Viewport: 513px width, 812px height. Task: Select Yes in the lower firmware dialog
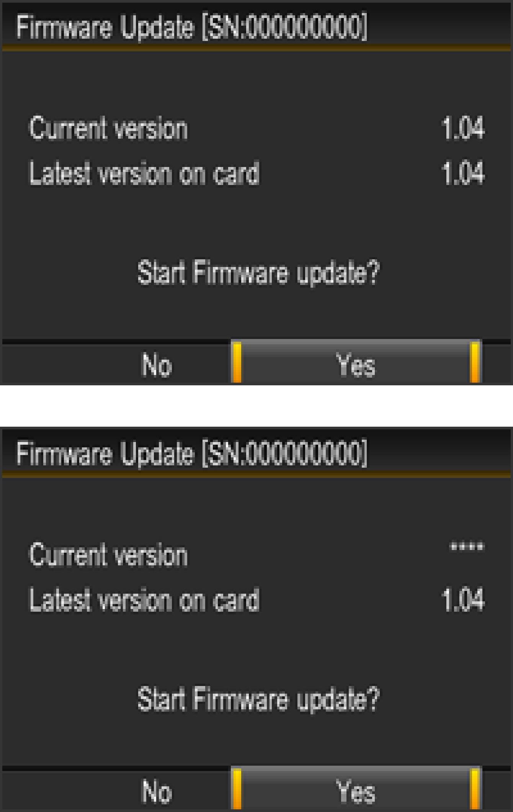point(356,789)
